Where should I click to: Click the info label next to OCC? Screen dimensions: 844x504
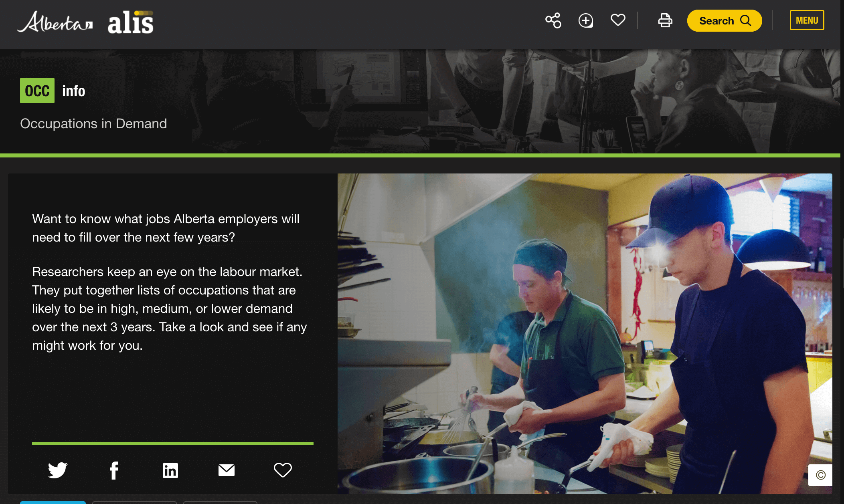[73, 91]
